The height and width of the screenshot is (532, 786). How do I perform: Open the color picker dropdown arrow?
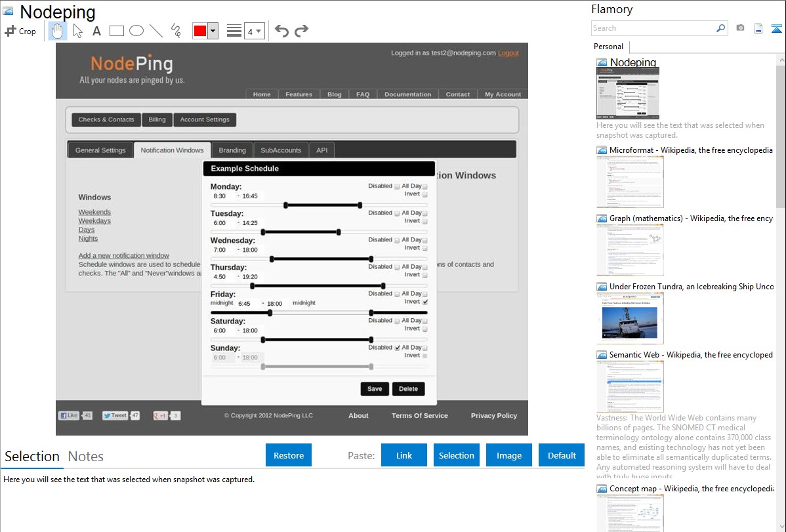(213, 31)
